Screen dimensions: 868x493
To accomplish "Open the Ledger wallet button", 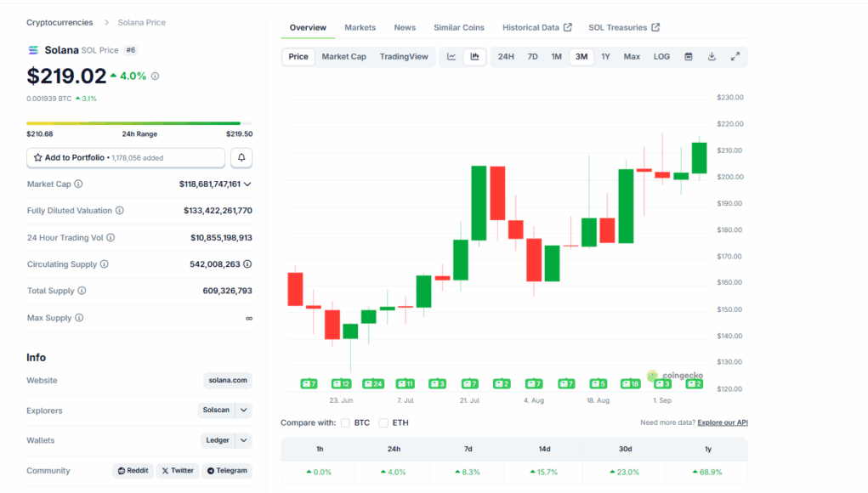I will [218, 441].
